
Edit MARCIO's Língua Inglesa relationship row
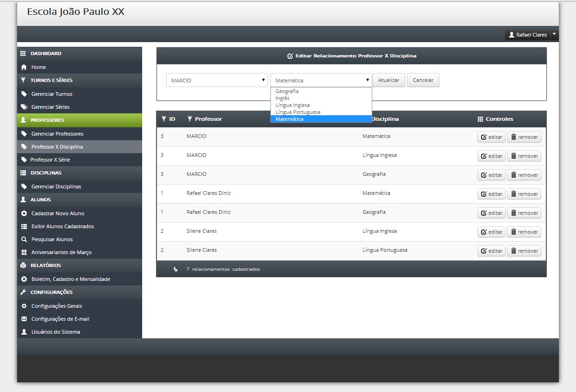pyautogui.click(x=491, y=156)
